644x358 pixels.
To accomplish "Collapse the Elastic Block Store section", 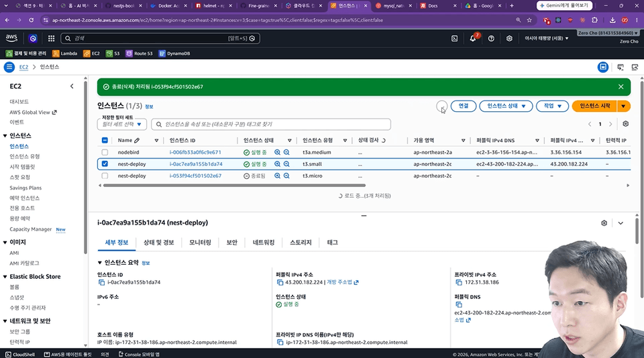I will 5,277.
